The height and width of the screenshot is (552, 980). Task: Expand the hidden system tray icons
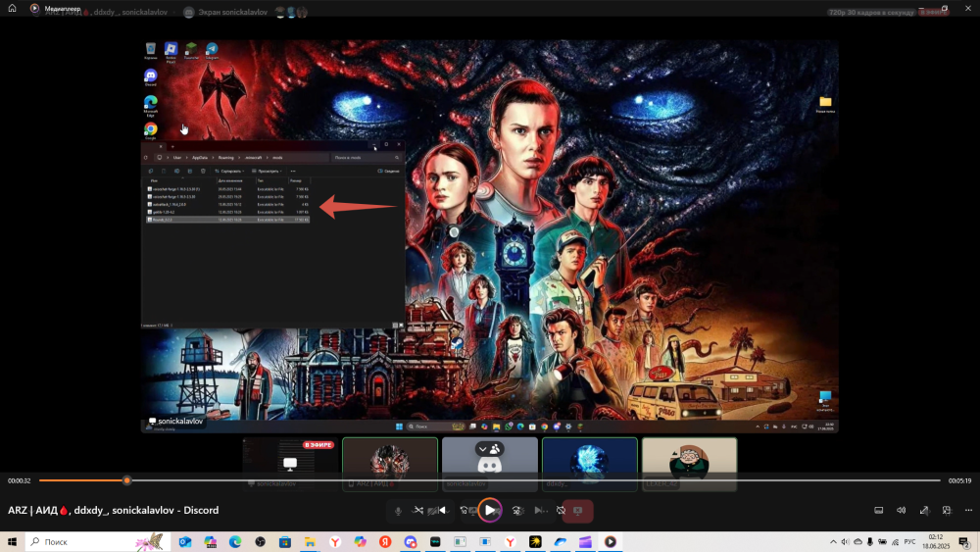[833, 542]
